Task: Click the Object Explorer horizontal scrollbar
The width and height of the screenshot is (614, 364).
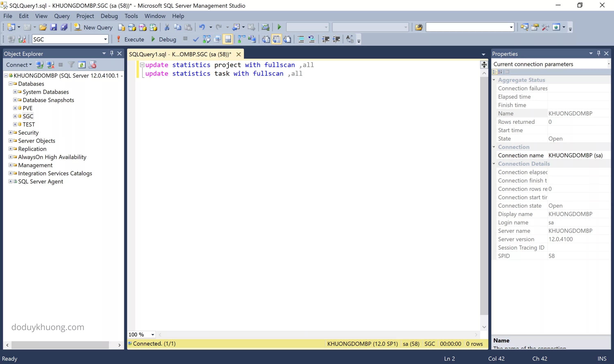Action: click(x=60, y=345)
